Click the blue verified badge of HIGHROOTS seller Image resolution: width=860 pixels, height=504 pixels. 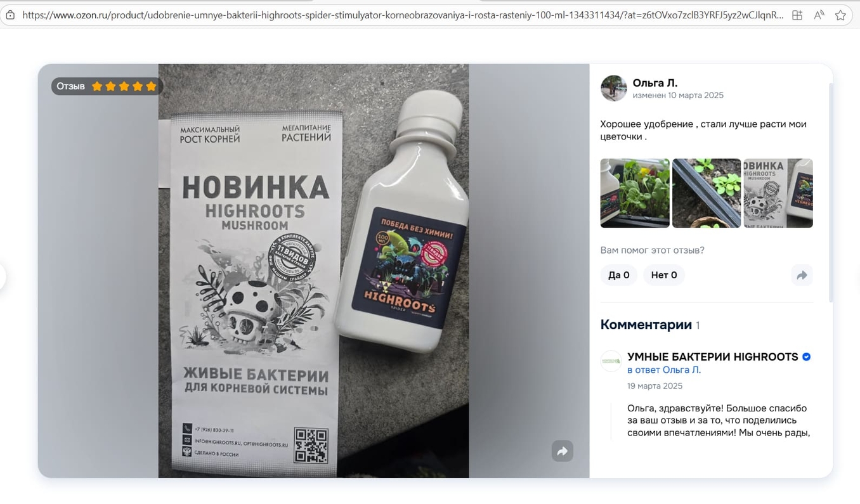point(806,357)
